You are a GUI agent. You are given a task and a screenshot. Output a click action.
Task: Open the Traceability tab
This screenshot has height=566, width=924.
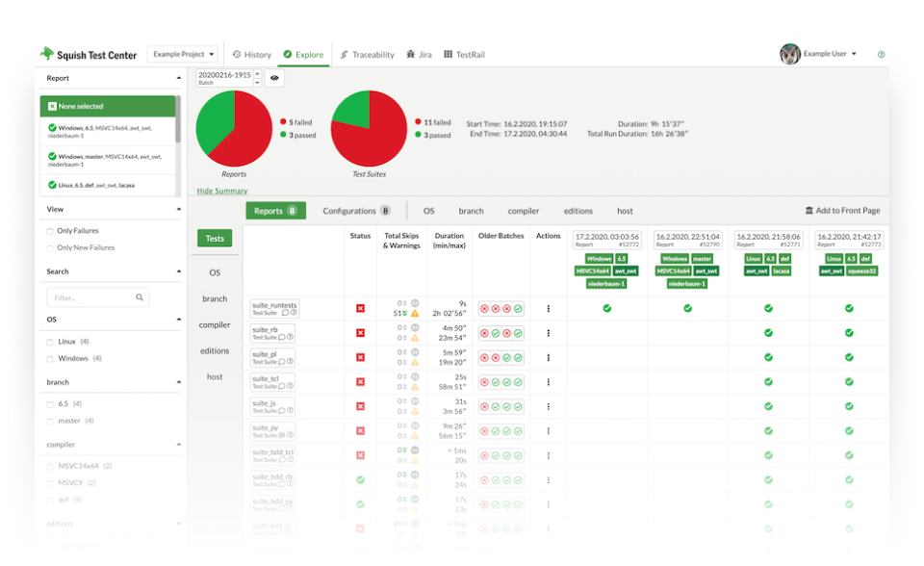coord(367,55)
